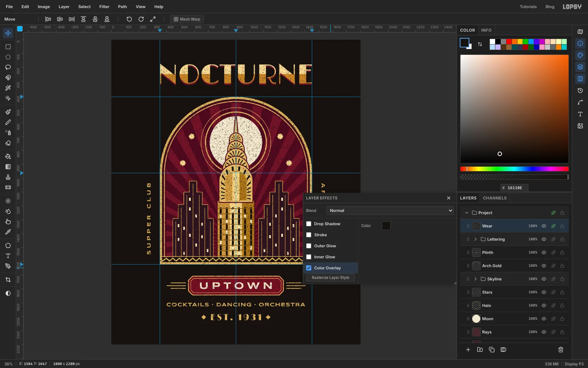
Task: Click the rainbow hue slider bar
Action: [x=514, y=169]
